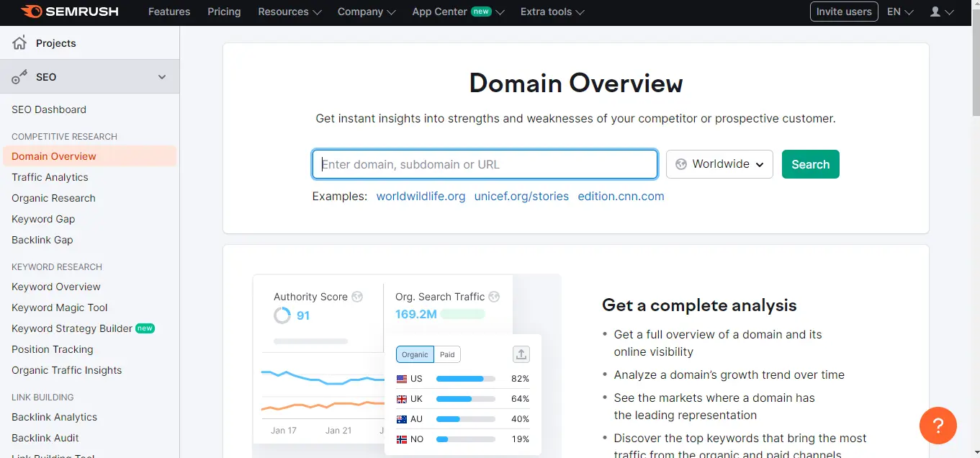Open Projects home icon

point(19,43)
